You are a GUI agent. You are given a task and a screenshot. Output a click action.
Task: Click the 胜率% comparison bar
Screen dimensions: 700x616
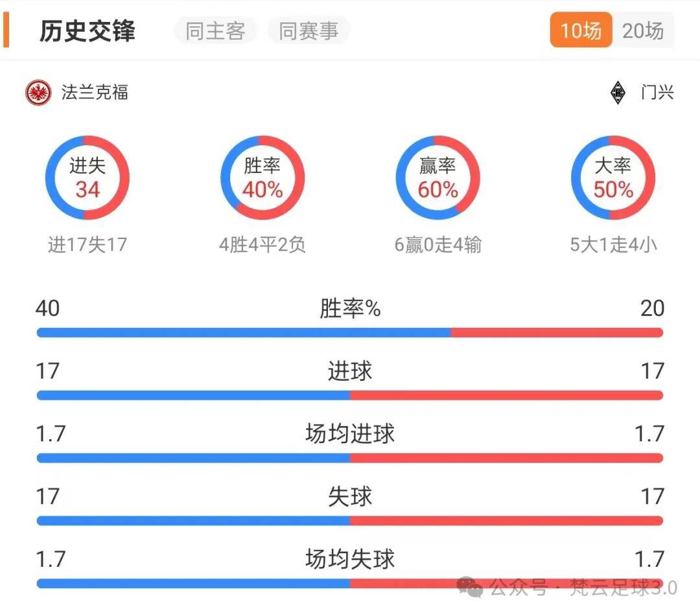350,332
